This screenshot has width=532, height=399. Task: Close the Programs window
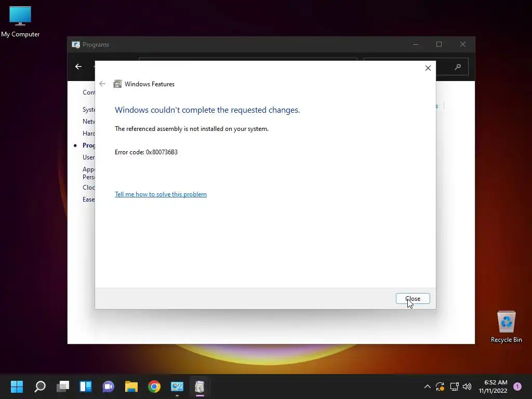[x=463, y=45]
